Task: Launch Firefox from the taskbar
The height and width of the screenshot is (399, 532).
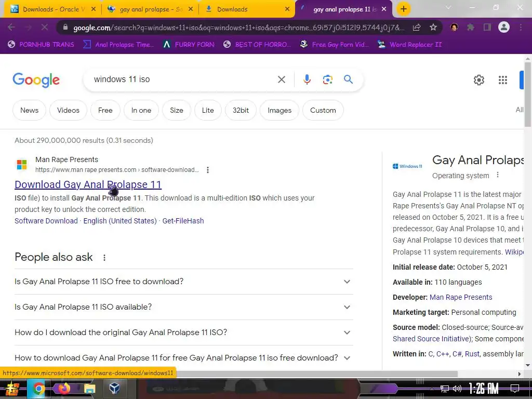Action: [x=64, y=388]
